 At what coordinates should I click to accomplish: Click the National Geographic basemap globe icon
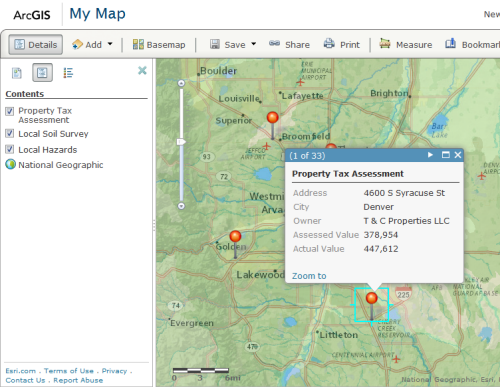click(x=10, y=164)
